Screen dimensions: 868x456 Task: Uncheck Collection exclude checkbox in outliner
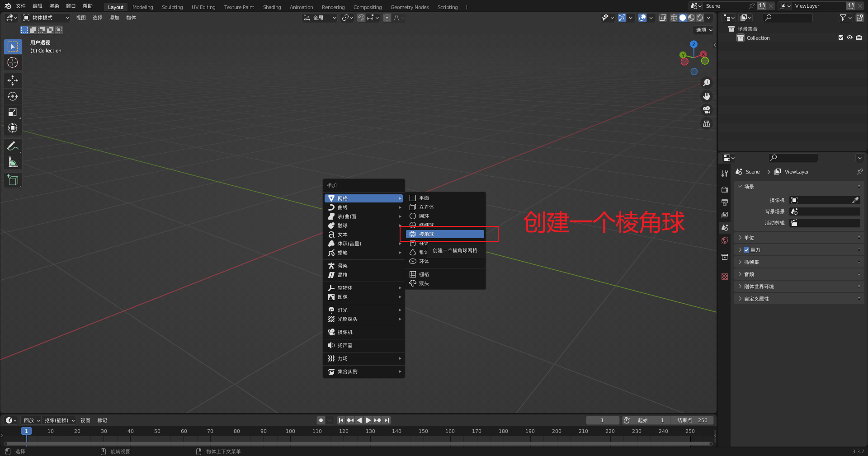tap(840, 38)
